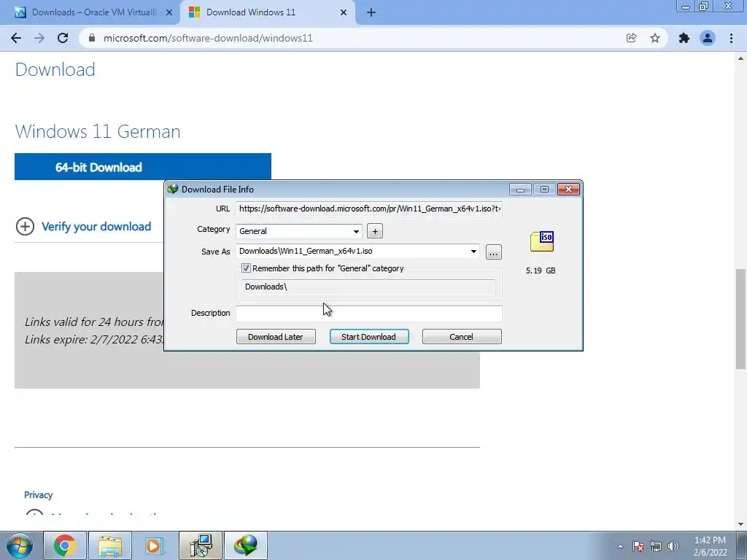Open the Windows Start orb
747x560 pixels.
point(20,545)
